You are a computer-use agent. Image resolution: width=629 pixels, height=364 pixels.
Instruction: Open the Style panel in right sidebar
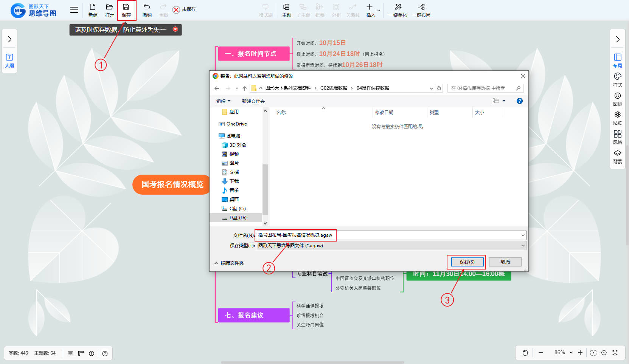[x=617, y=80]
